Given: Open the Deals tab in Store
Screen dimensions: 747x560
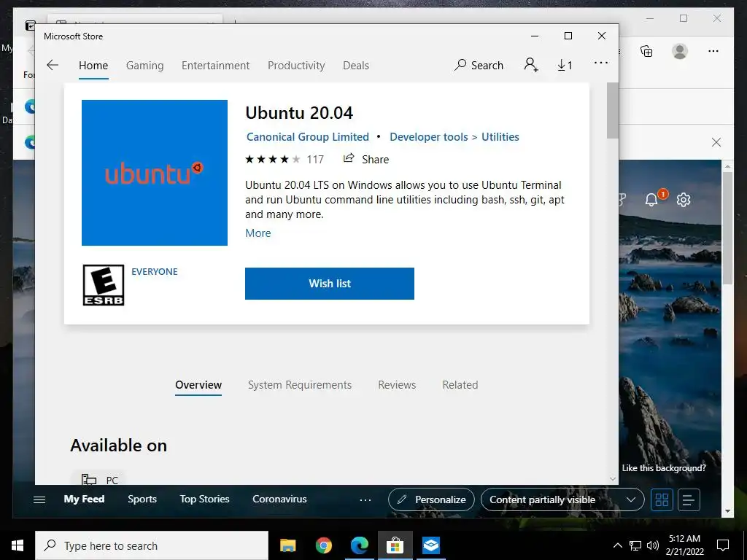Looking at the screenshot, I should [x=356, y=65].
